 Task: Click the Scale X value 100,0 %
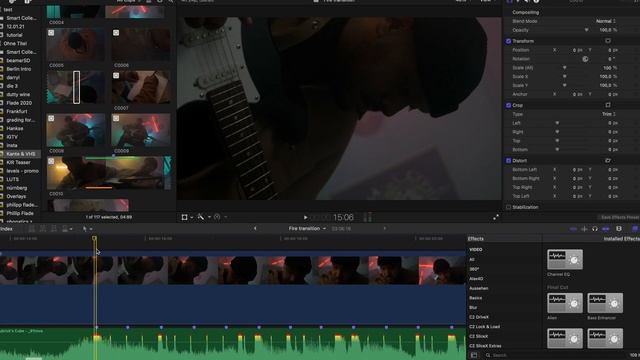[608, 77]
